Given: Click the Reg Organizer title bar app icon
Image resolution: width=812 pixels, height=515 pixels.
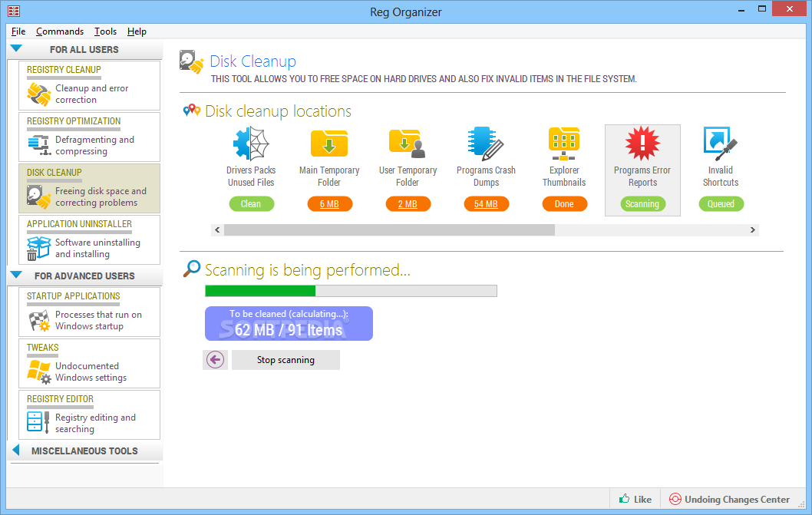Looking at the screenshot, I should click(x=14, y=11).
